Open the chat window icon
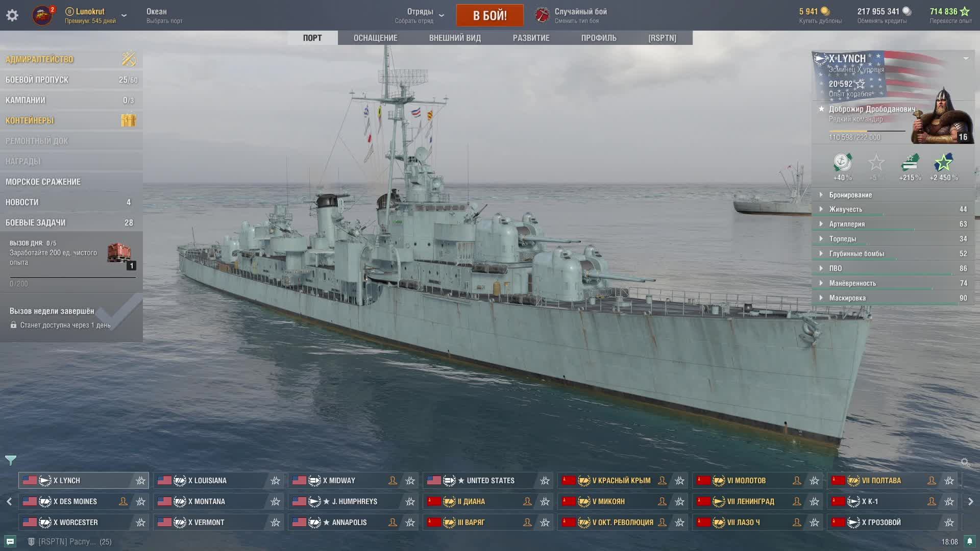The width and height of the screenshot is (980, 551). [x=10, y=541]
